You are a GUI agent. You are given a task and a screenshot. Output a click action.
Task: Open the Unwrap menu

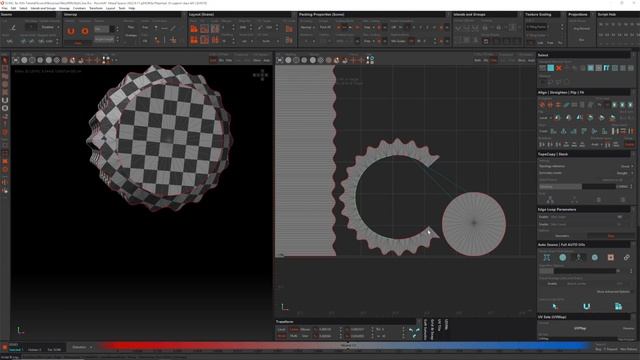[64, 8]
